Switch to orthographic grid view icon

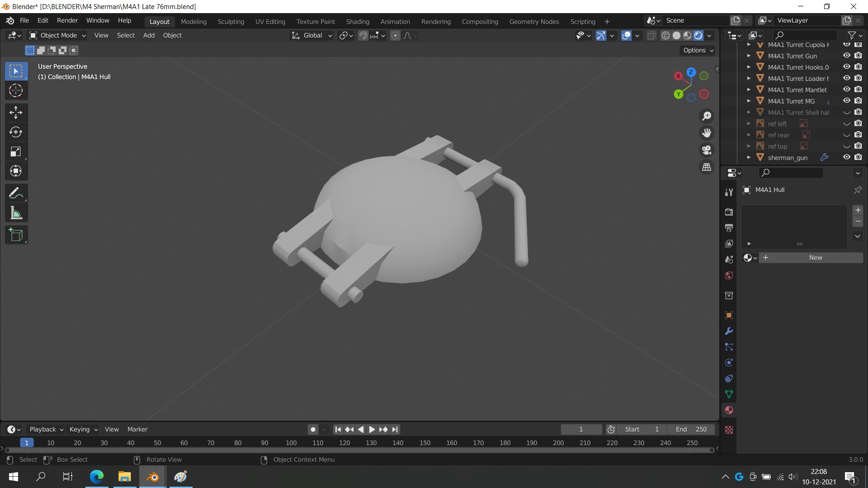(x=707, y=167)
